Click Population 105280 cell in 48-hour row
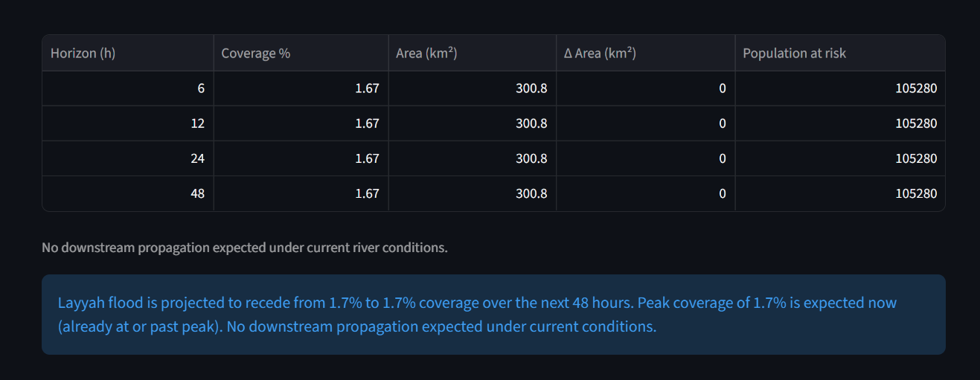This screenshot has height=380, width=980. pyautogui.click(x=840, y=193)
